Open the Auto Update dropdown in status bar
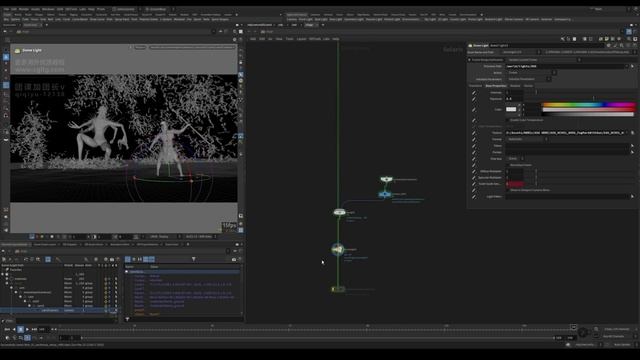The width and height of the screenshot is (640, 360). pos(623,345)
